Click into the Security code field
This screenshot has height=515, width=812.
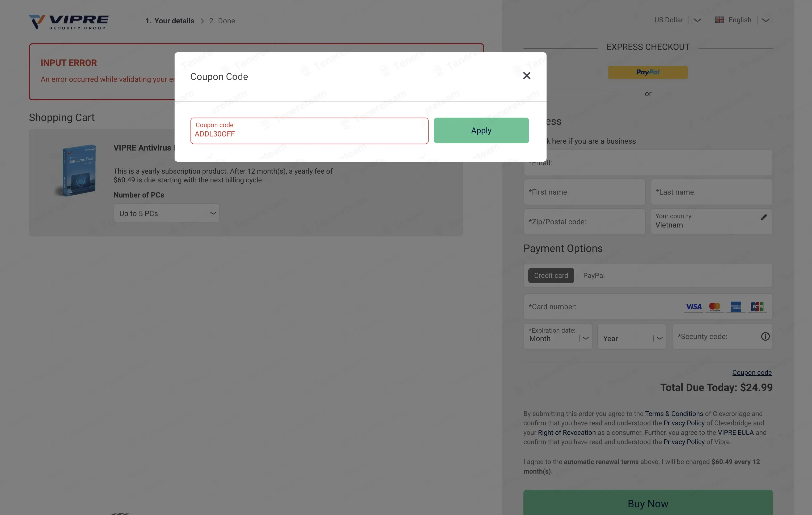click(x=722, y=337)
